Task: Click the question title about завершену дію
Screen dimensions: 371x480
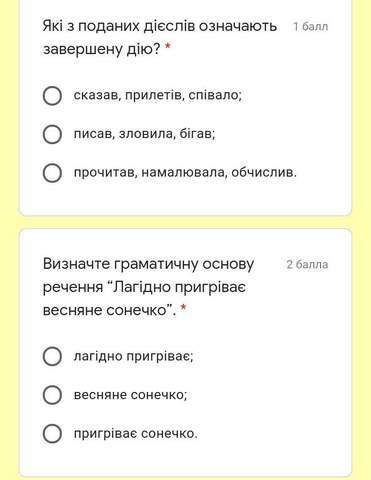Action: point(160,37)
